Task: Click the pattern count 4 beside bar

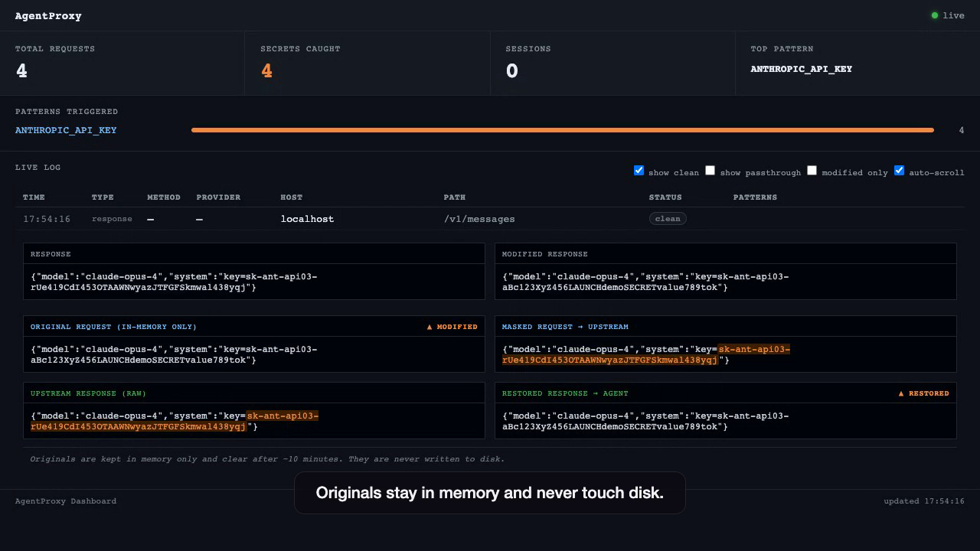Action: (x=962, y=130)
